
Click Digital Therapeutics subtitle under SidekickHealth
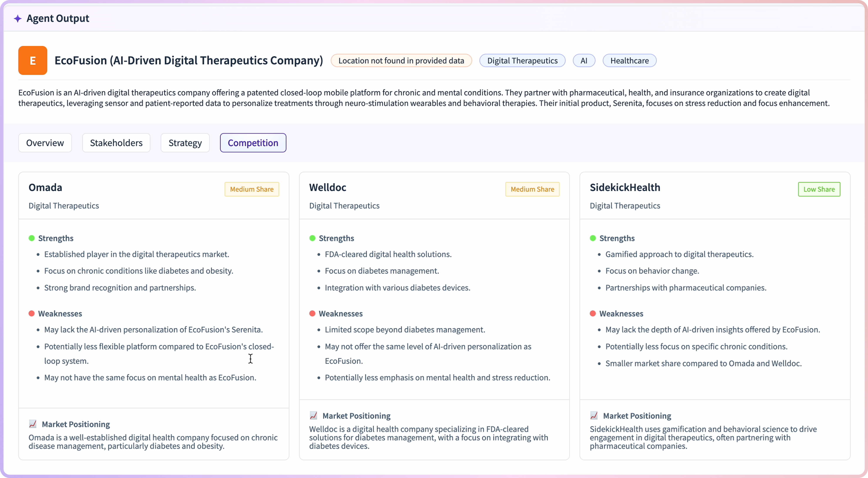(x=625, y=206)
